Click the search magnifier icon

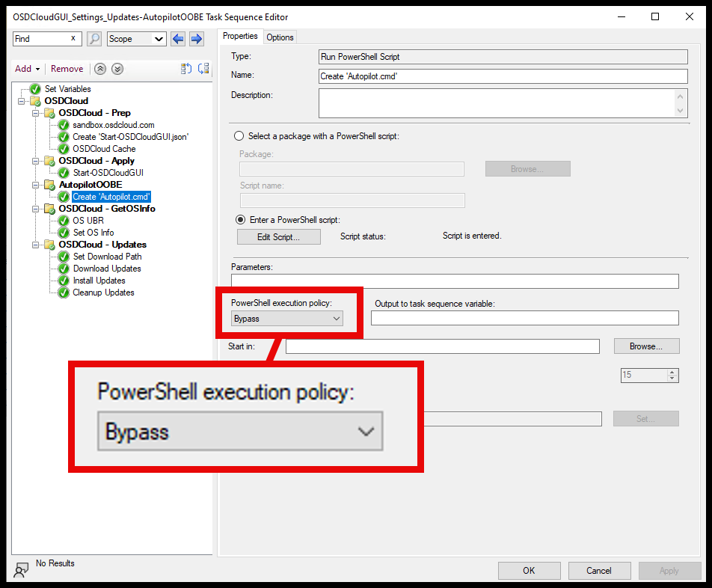(94, 38)
